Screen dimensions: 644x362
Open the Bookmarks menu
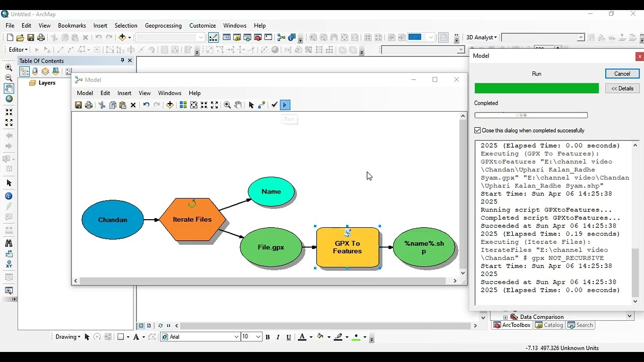(72, 26)
